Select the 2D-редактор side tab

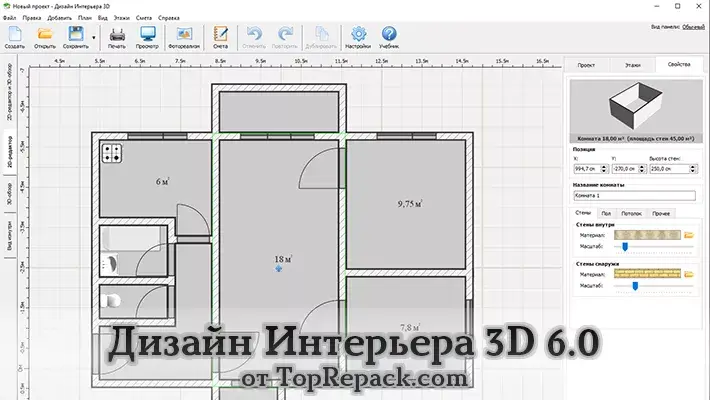(10, 152)
